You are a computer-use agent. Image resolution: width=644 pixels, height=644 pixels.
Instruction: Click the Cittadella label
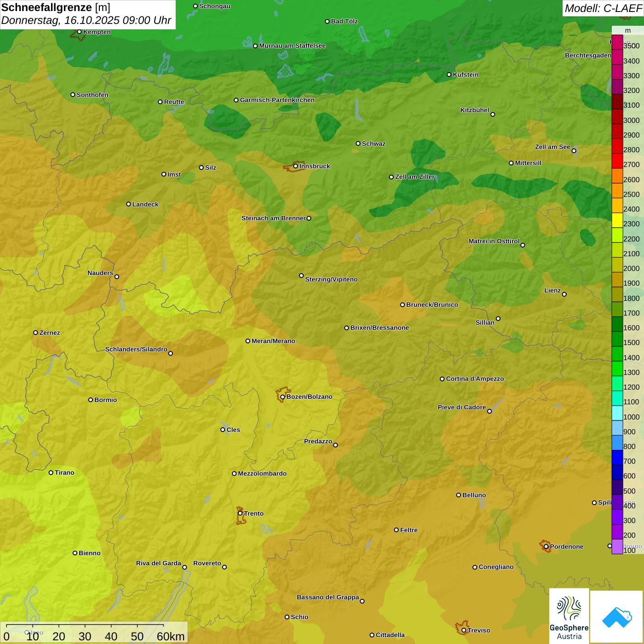pos(390,635)
